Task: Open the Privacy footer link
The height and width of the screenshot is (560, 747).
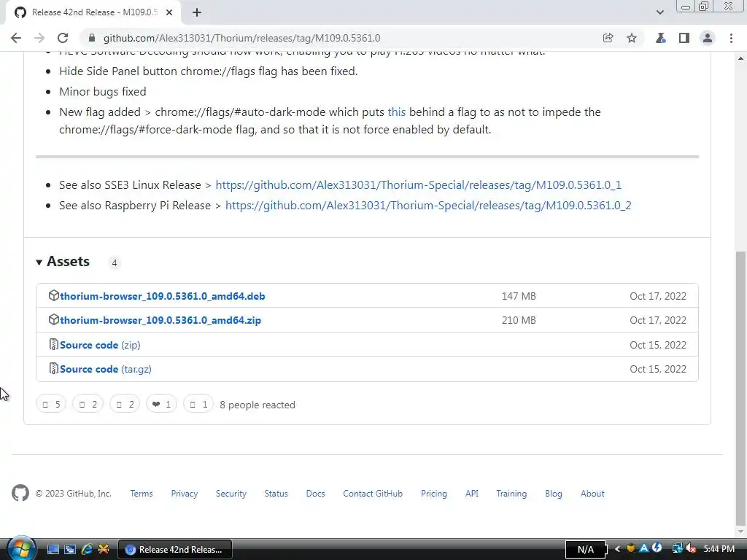Action: pos(185,494)
